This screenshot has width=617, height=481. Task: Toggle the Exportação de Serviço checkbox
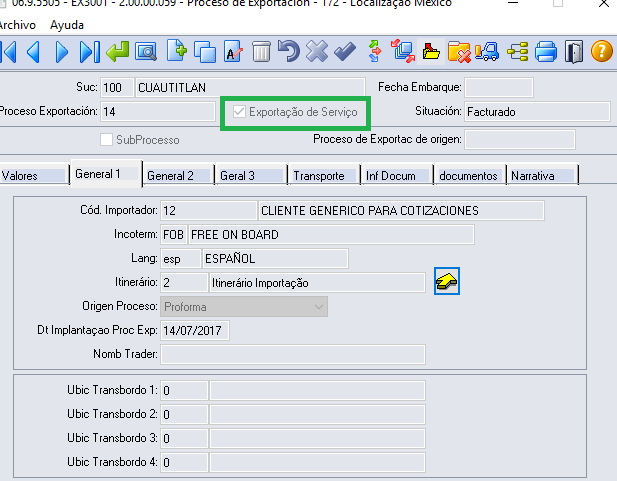[x=239, y=112]
